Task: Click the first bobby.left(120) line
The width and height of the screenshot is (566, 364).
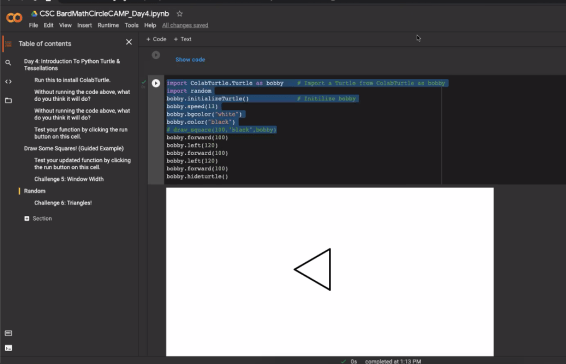Action: coord(192,146)
